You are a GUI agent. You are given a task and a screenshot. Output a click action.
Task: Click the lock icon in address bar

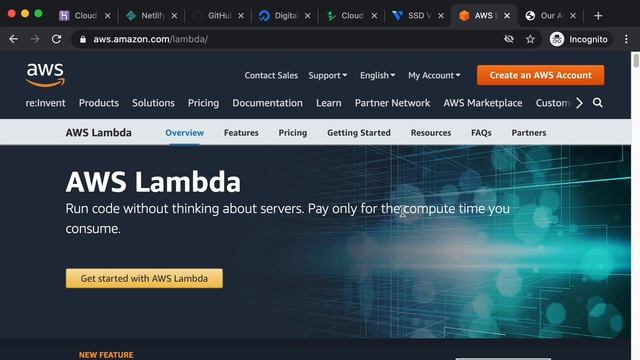click(83, 39)
